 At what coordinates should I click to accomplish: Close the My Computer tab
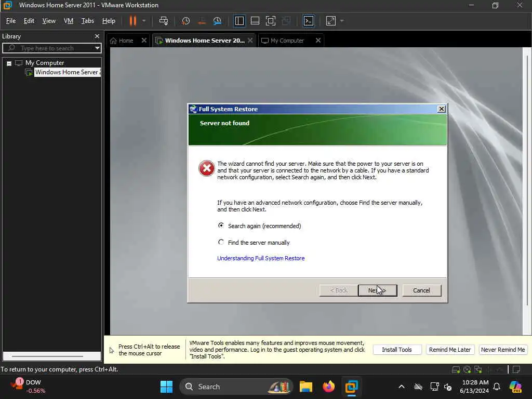coord(318,41)
